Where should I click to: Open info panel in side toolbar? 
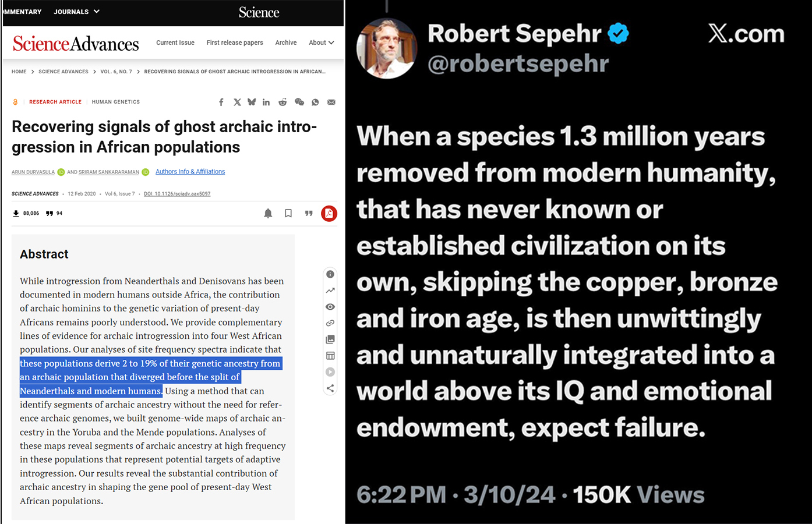point(330,274)
